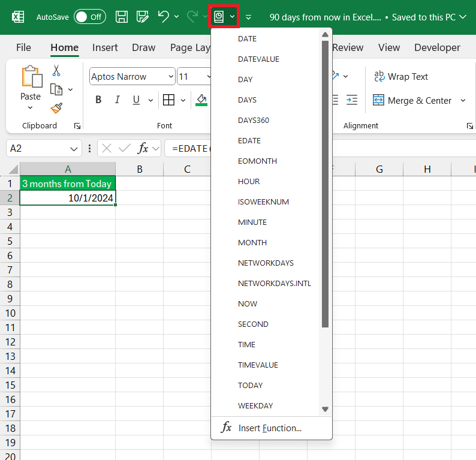Open Customize Quick Access Toolbar arrow
The image size is (476, 460).
click(248, 17)
